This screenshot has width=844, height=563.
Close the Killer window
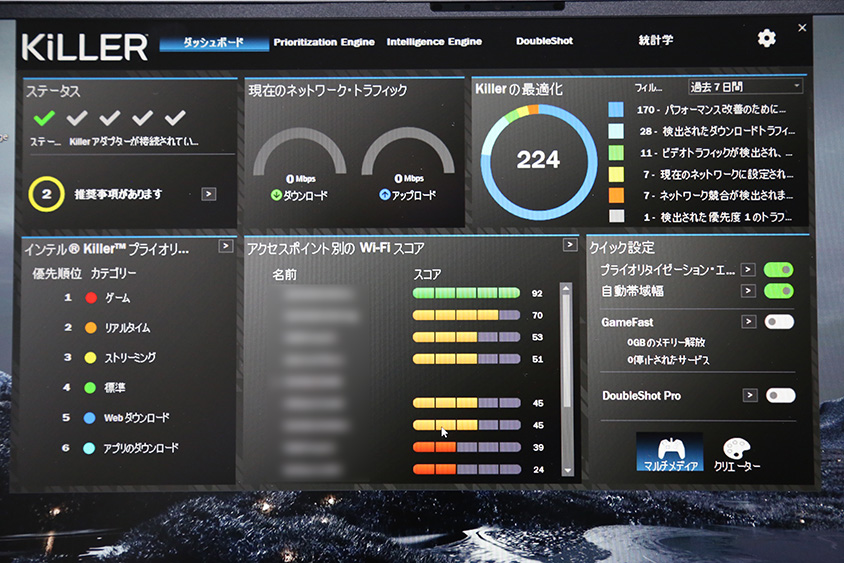tap(802, 27)
